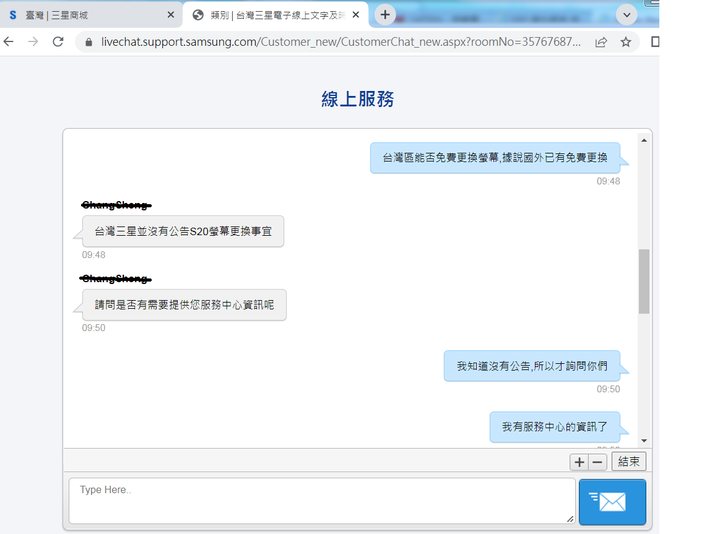The width and height of the screenshot is (720, 534).
Task: Expand the tab search chevron
Action: pyautogui.click(x=626, y=15)
